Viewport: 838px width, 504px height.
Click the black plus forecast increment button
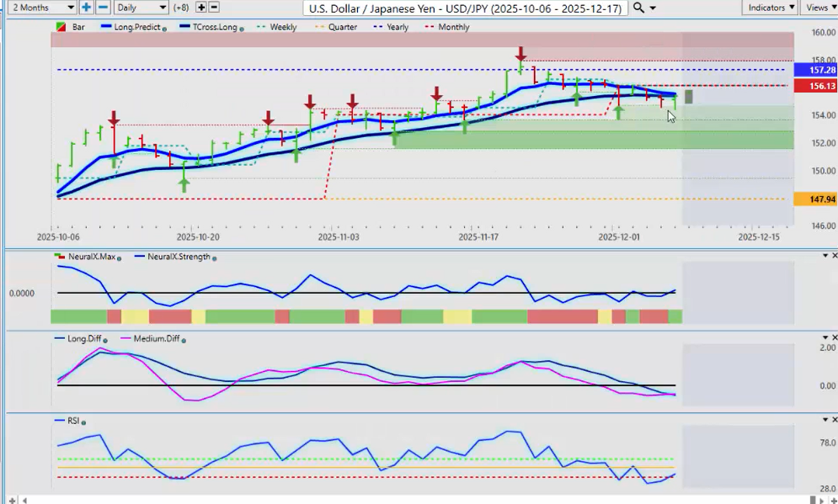tap(201, 8)
